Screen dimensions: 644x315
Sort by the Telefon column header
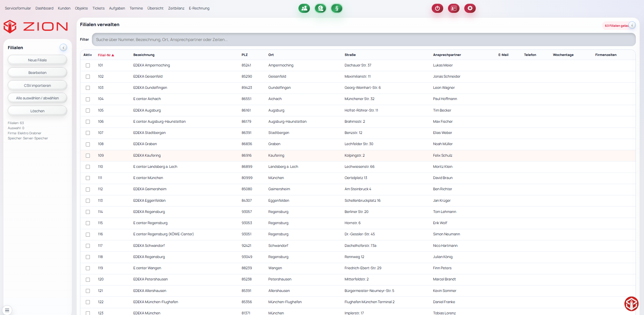point(530,55)
